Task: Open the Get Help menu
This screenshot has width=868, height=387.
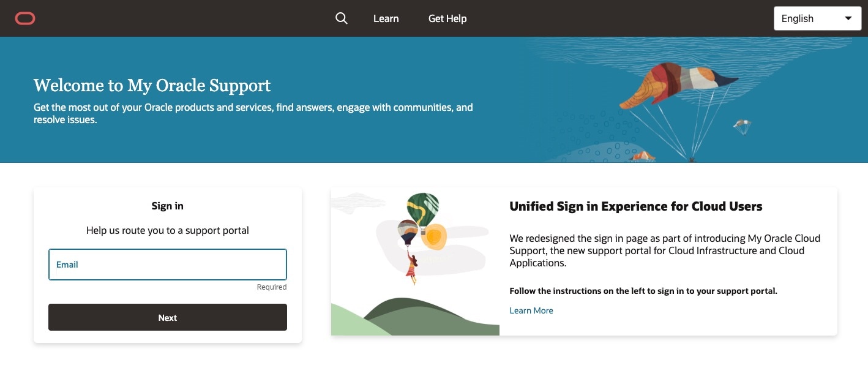Action: pyautogui.click(x=447, y=18)
